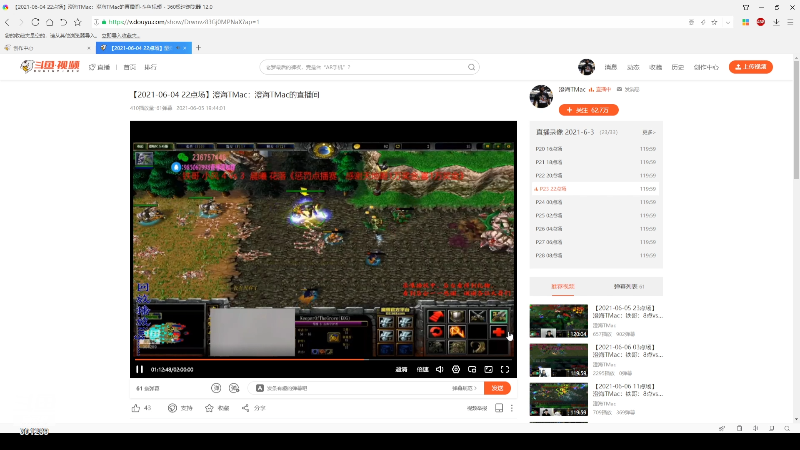The width and height of the screenshot is (800, 450).
Task: Open the creator center (创作中心) link
Action: (x=706, y=67)
